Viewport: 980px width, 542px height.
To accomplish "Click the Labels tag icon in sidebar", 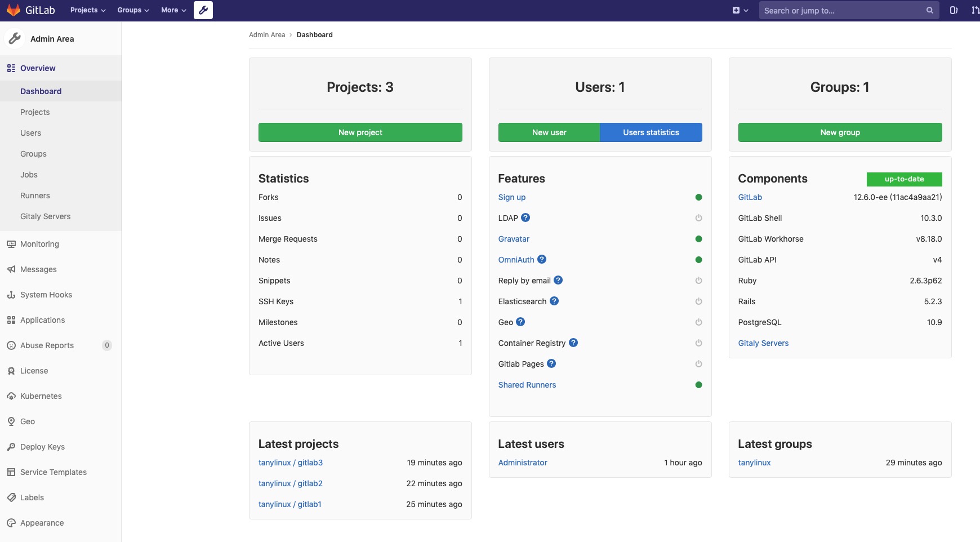I will click(x=11, y=497).
